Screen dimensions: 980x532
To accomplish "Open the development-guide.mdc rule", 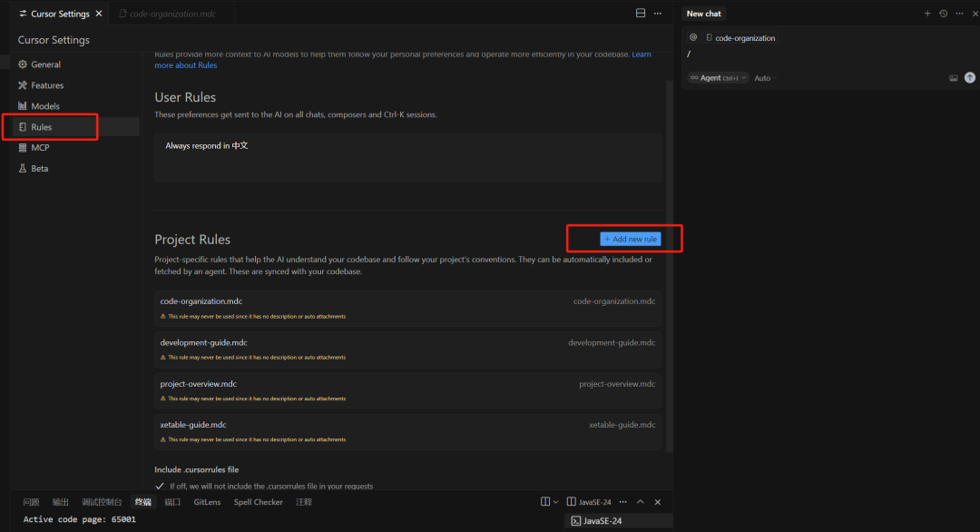I will pos(407,350).
